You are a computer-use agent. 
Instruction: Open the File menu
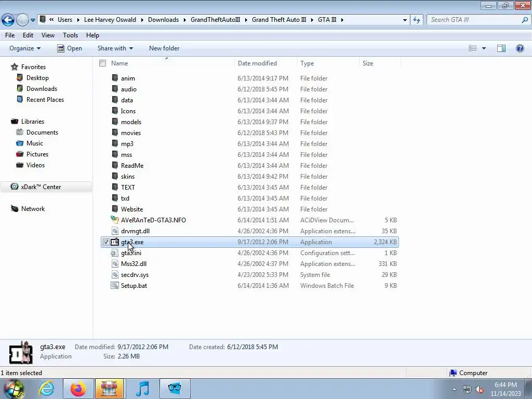[x=10, y=35]
